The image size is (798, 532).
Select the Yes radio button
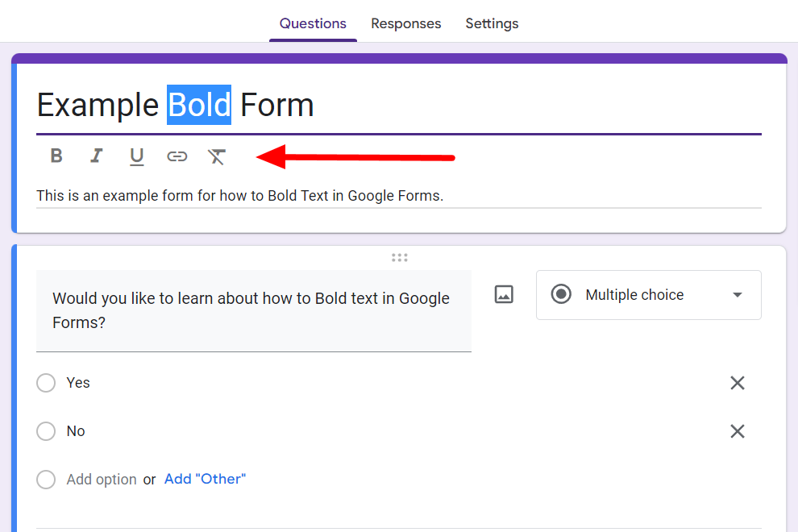(46, 383)
